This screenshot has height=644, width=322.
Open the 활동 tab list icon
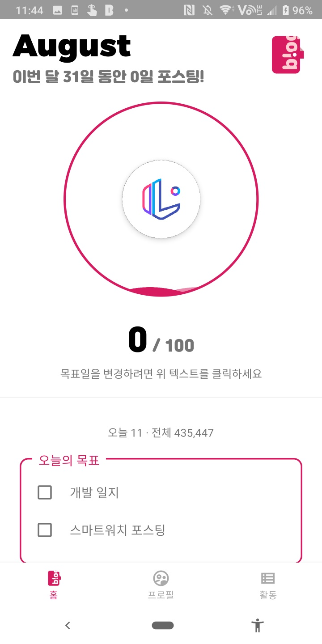[268, 578]
